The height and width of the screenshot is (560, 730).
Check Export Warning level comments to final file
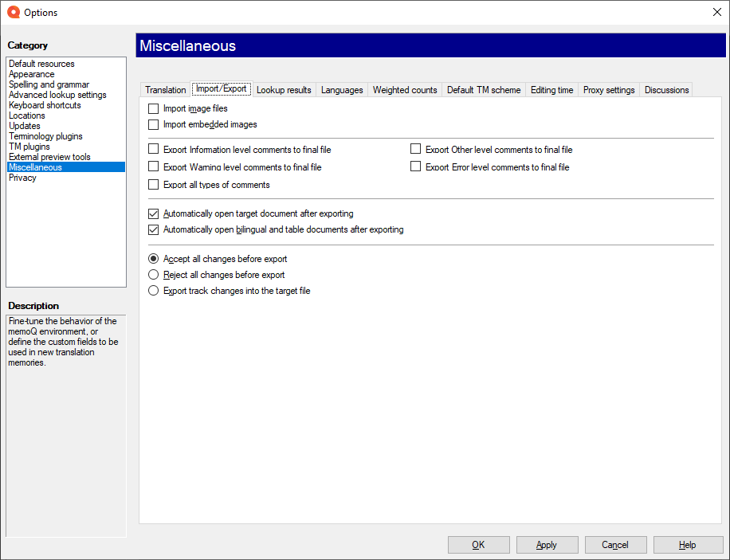coord(152,167)
